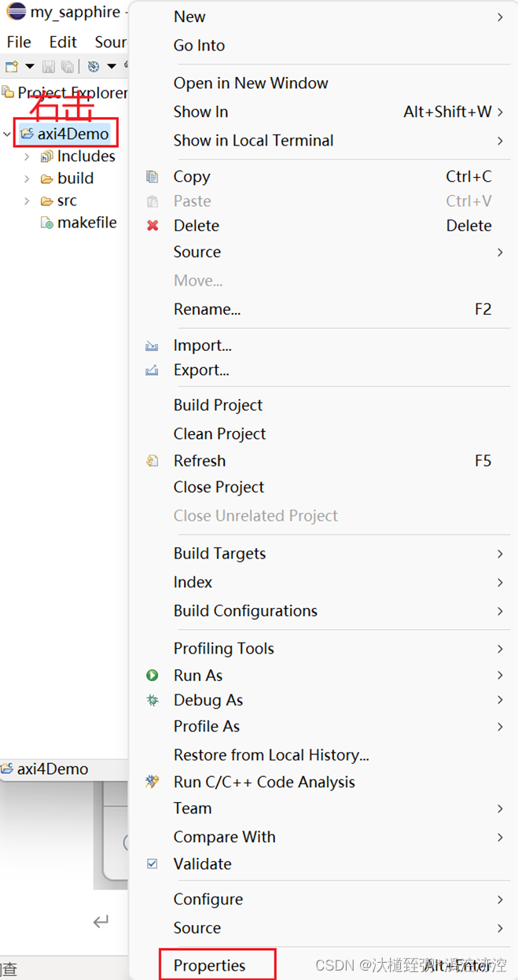Expand the src folder node

tap(27, 201)
